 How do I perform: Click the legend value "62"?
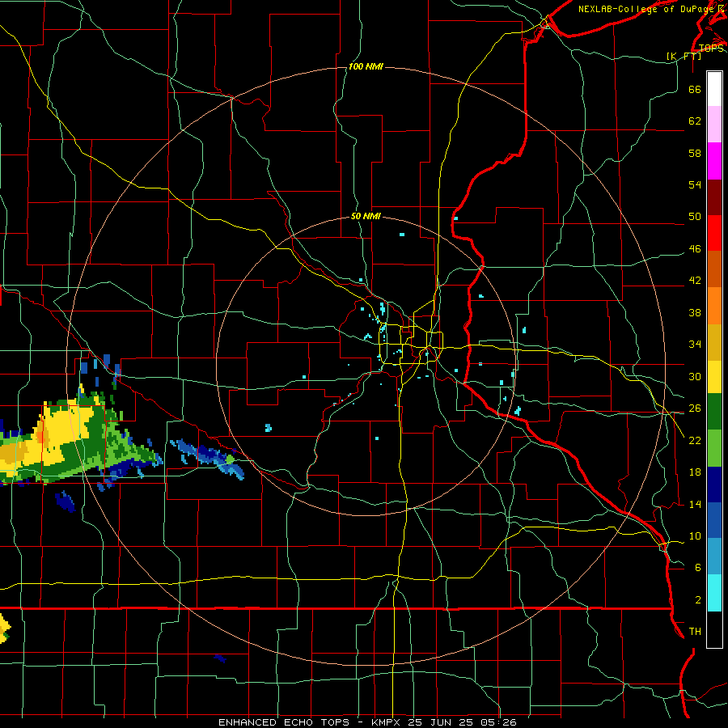pyautogui.click(x=695, y=121)
